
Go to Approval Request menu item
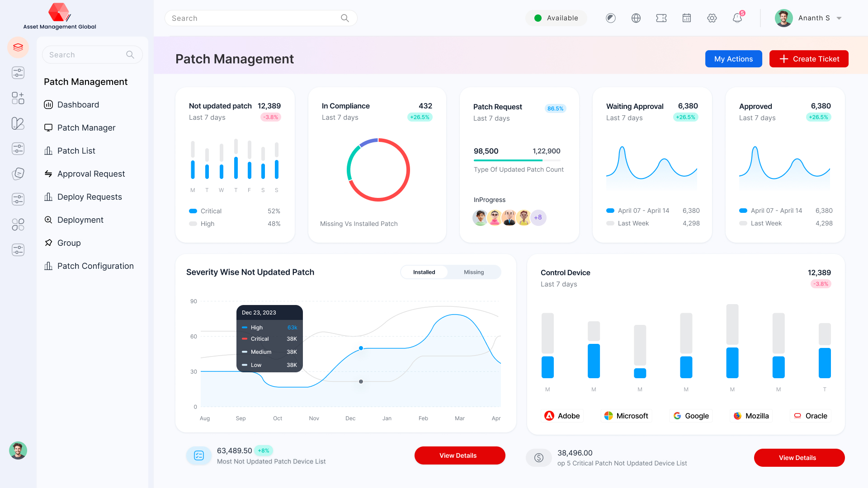[x=91, y=174]
